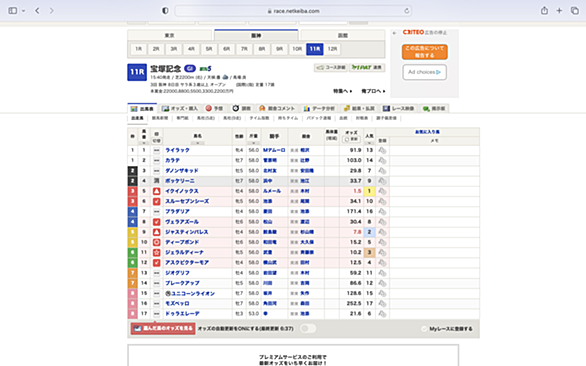Add ドゥラエレーデ to favorites
The image size is (586, 366).
click(x=382, y=314)
